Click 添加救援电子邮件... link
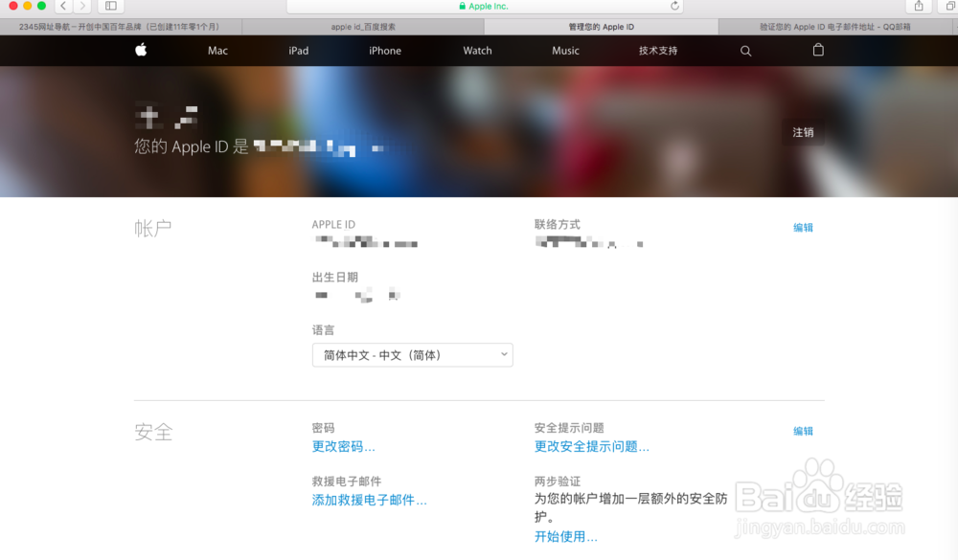958x560 pixels. [369, 500]
